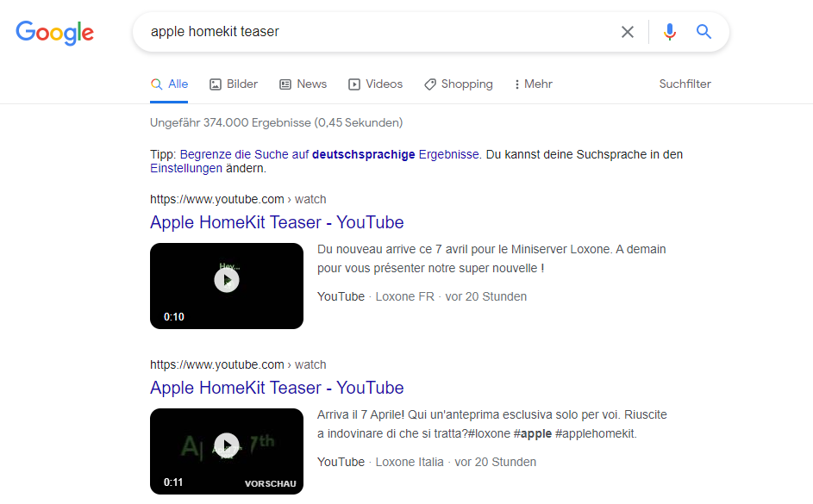The image size is (813, 504).
Task: Go to the Google logo homepage
Action: pyautogui.click(x=54, y=33)
